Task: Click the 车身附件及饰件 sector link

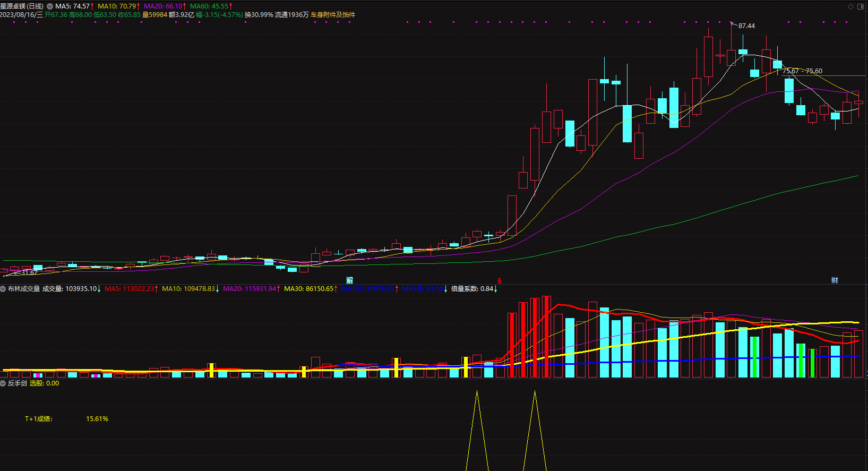Action: 333,15
